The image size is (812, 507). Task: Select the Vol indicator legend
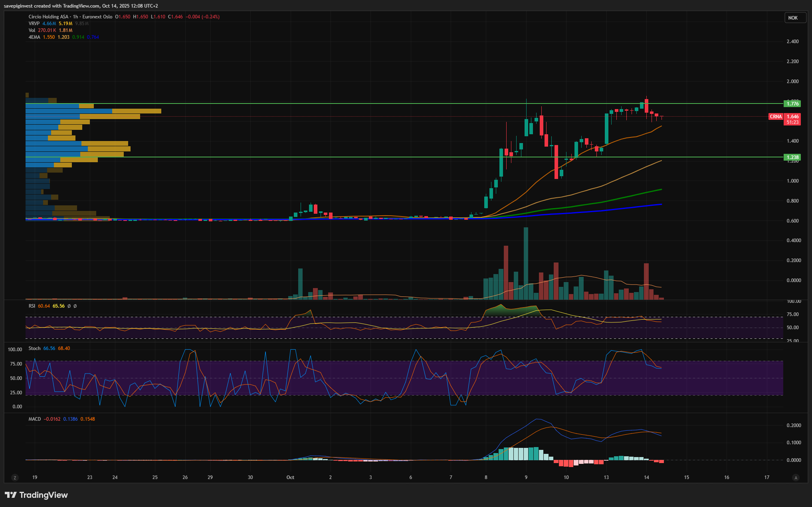coord(32,30)
